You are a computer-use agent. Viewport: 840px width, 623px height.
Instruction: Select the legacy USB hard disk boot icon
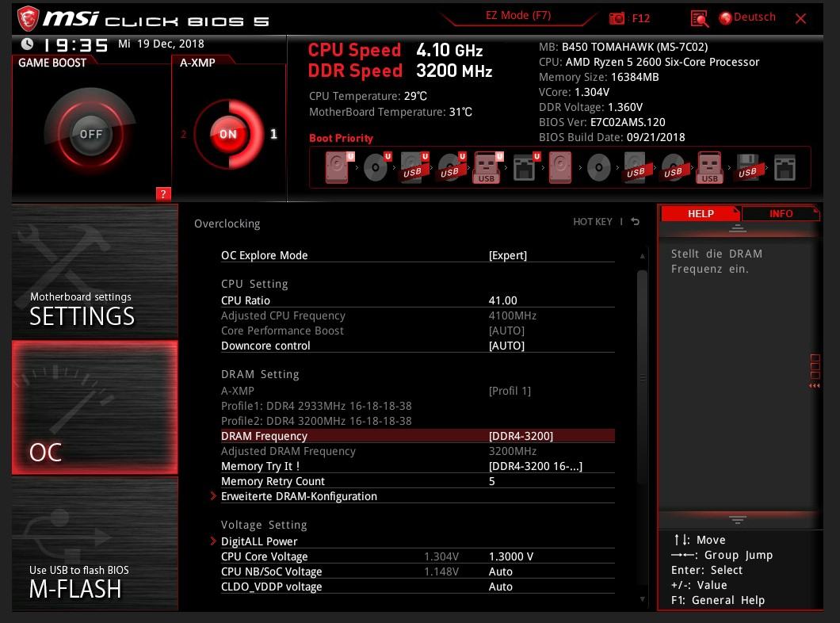click(x=636, y=168)
